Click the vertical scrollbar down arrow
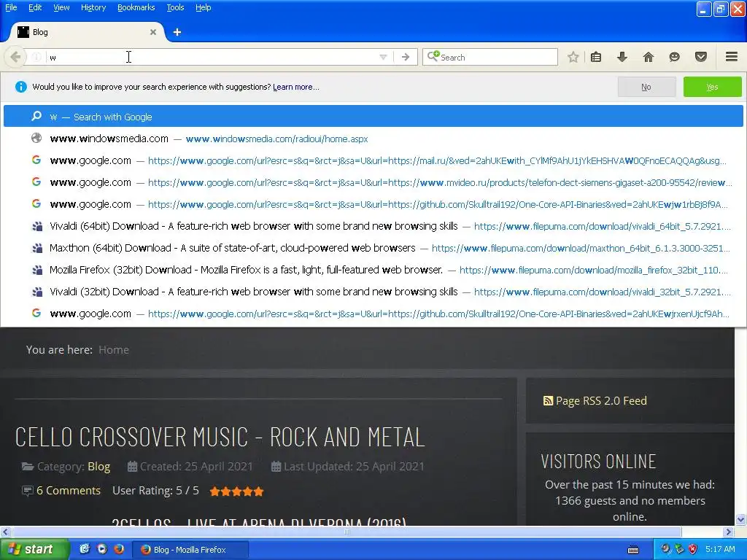Image resolution: width=747 pixels, height=560 pixels. [x=740, y=519]
